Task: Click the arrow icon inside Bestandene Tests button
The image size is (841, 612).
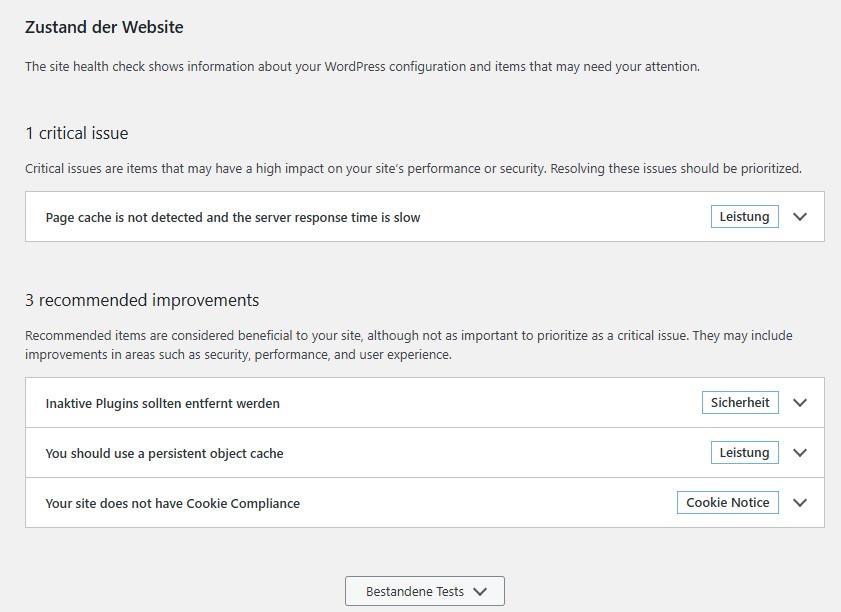Action: click(x=480, y=591)
